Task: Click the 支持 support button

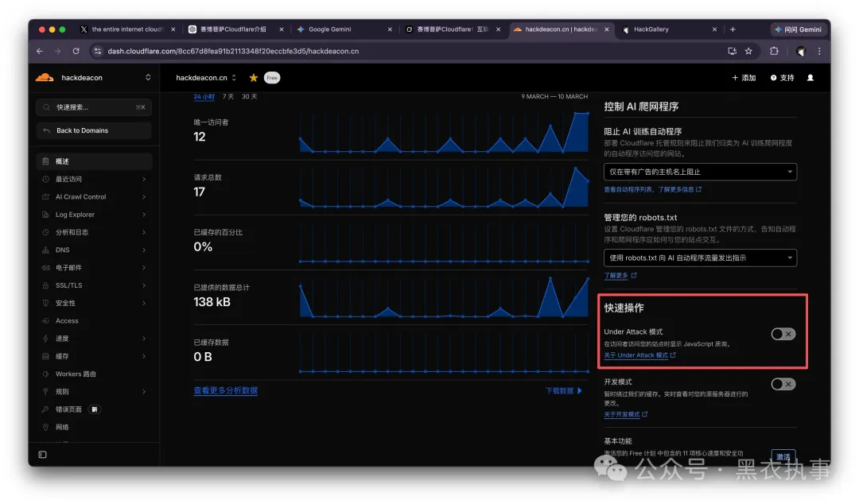Action: 783,78
